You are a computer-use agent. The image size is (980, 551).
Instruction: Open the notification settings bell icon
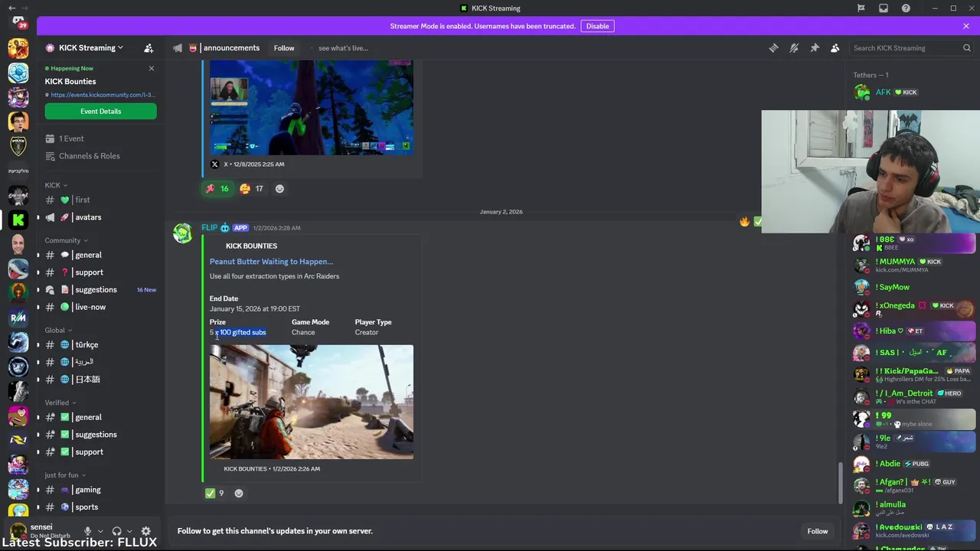pyautogui.click(x=794, y=47)
